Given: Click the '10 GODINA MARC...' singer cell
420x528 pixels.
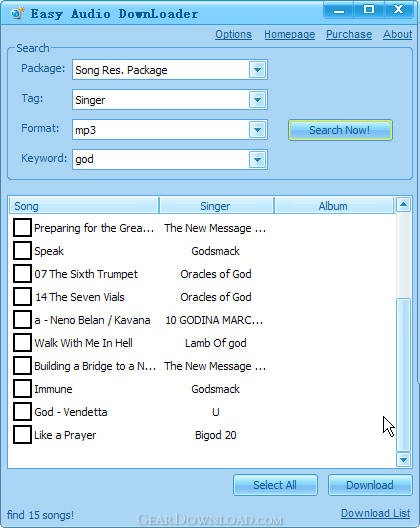Looking at the screenshot, I should [x=214, y=320].
